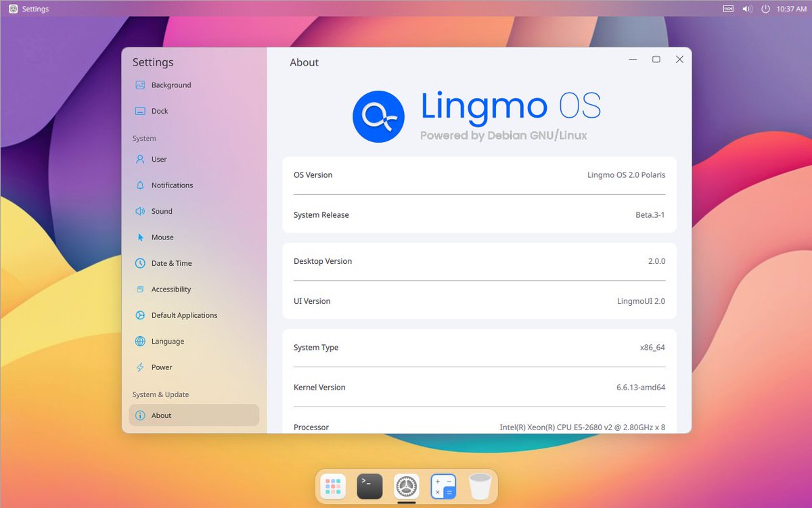This screenshot has width=812, height=508.
Task: Open the app launcher in the dock
Action: [333, 486]
